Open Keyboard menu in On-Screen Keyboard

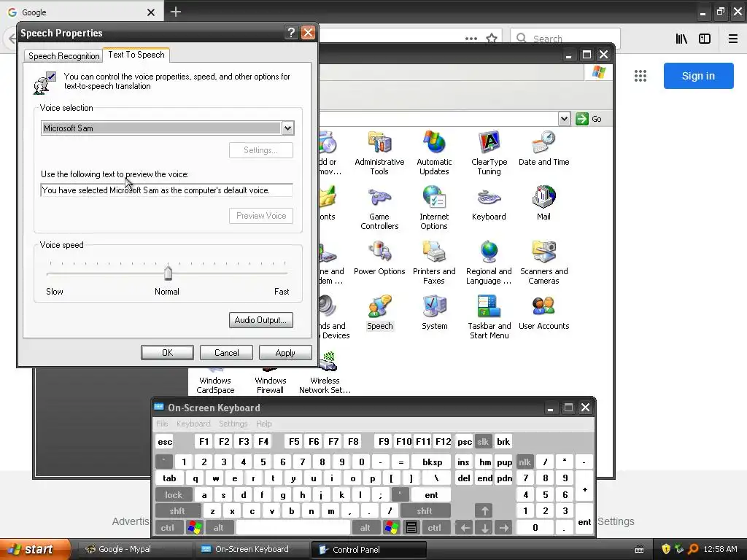[193, 424]
